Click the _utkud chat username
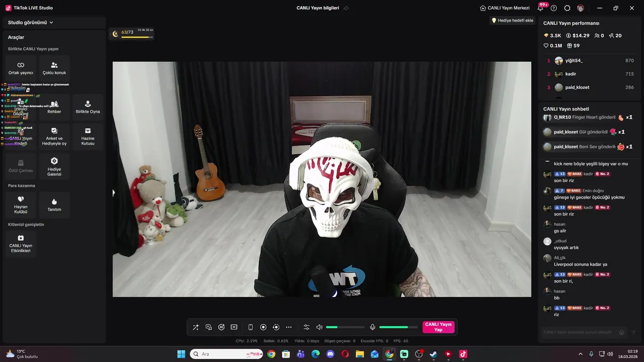Viewport: 644px width, 362px height. coord(560,241)
